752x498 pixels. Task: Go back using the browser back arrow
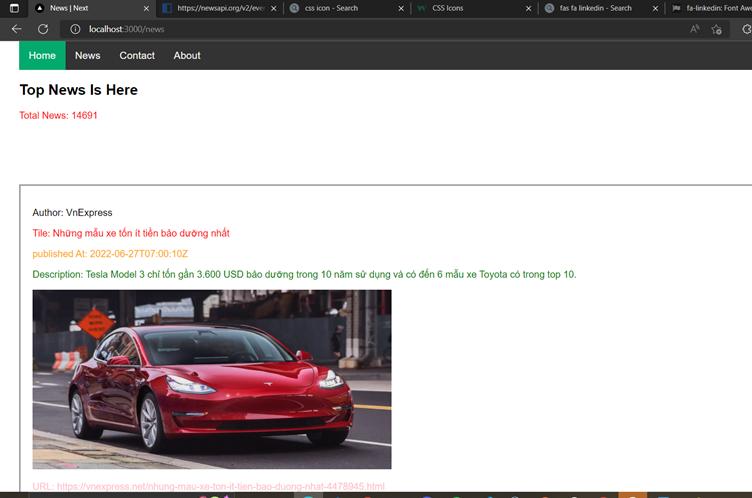tap(16, 29)
